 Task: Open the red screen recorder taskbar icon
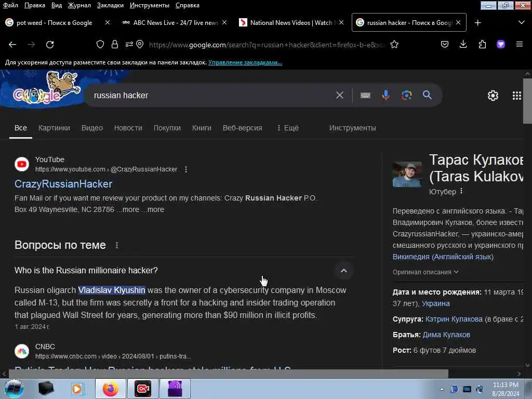coord(143,389)
